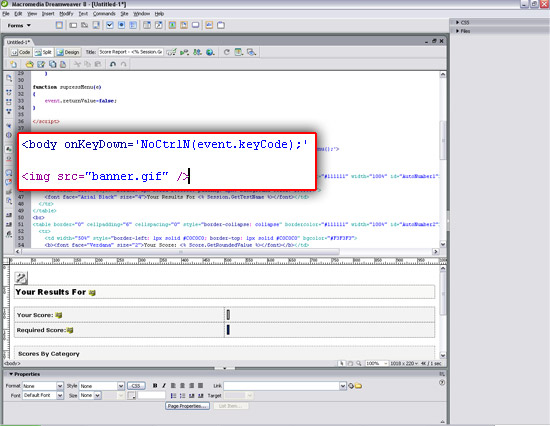
Task: Click the Redo arrow icon
Action: 123,64
